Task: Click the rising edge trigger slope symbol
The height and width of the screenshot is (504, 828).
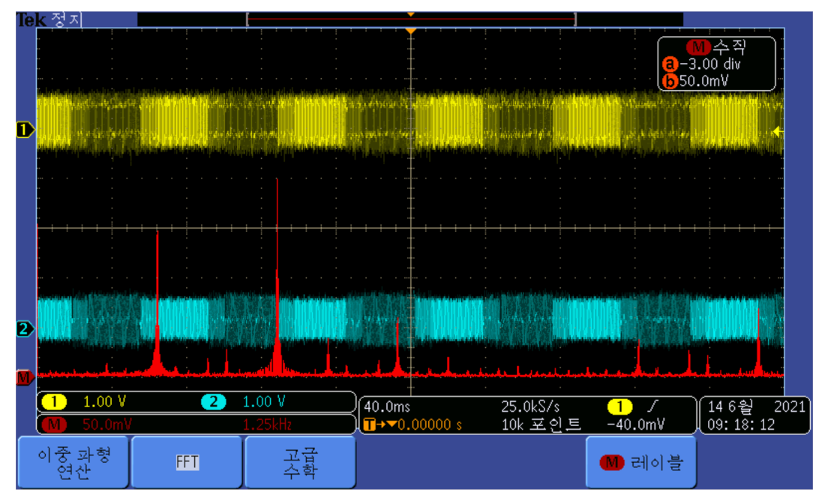Action: point(649,407)
